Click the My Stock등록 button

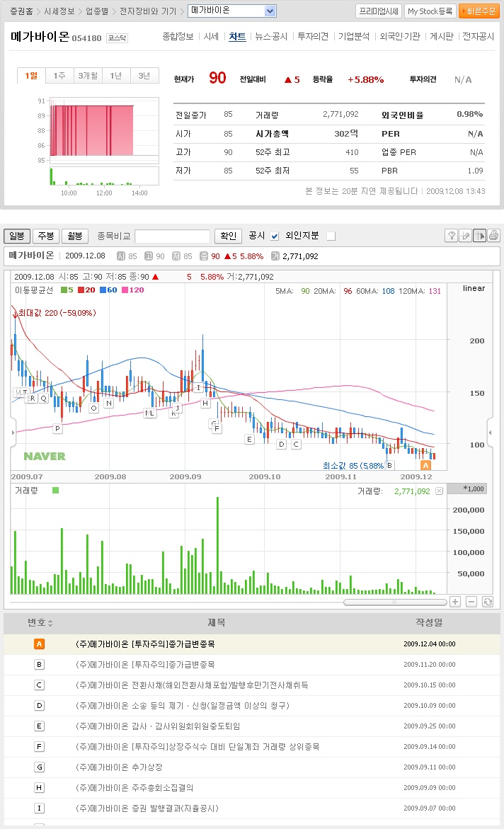[x=430, y=11]
